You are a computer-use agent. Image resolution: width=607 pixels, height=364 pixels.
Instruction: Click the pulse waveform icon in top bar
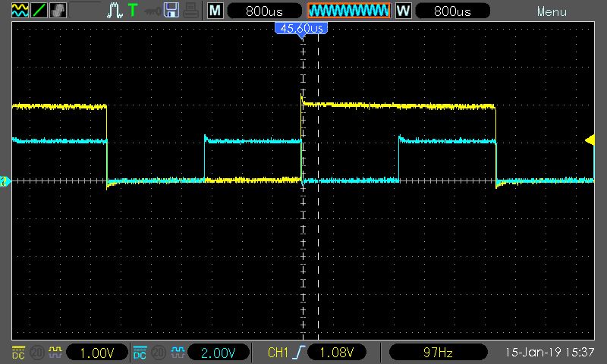[x=115, y=11]
